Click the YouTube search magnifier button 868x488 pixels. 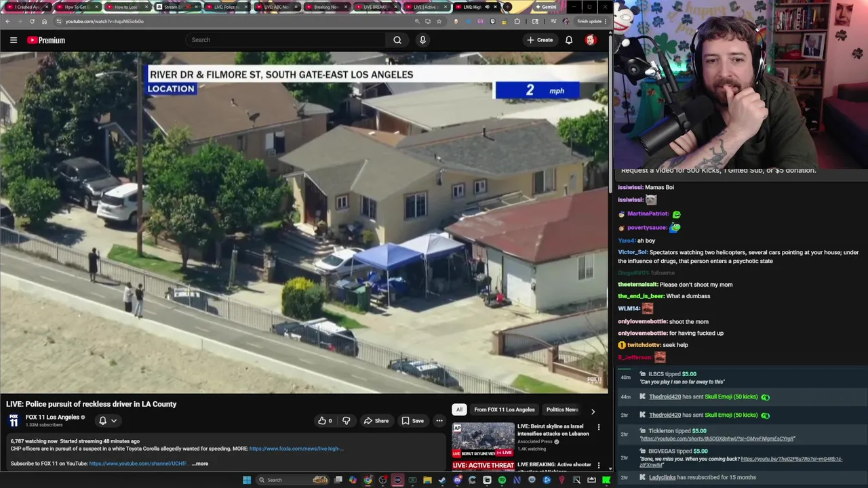pyautogui.click(x=397, y=40)
